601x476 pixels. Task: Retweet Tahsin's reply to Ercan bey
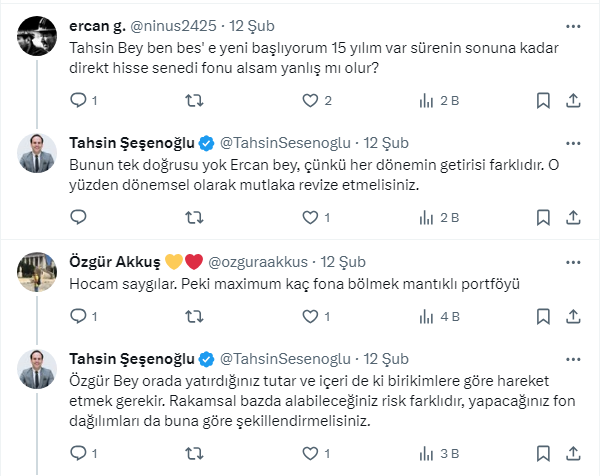[195, 217]
